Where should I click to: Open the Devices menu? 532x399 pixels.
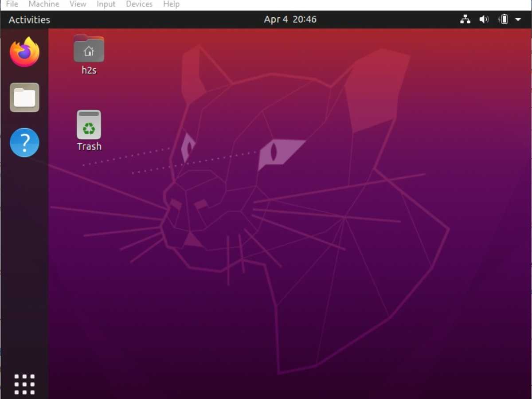[139, 4]
